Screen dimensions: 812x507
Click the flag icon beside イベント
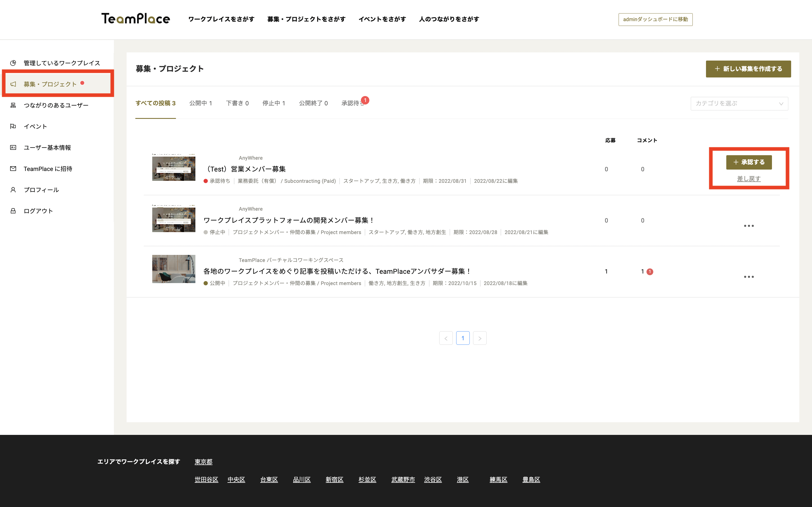[x=13, y=126]
